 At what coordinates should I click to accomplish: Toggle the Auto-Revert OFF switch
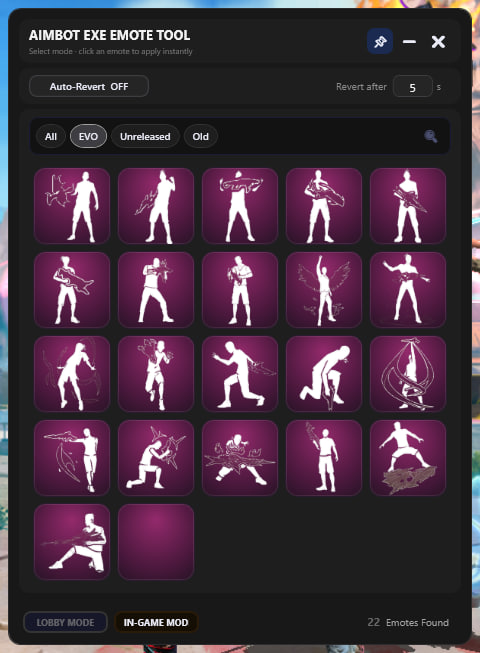click(x=89, y=86)
